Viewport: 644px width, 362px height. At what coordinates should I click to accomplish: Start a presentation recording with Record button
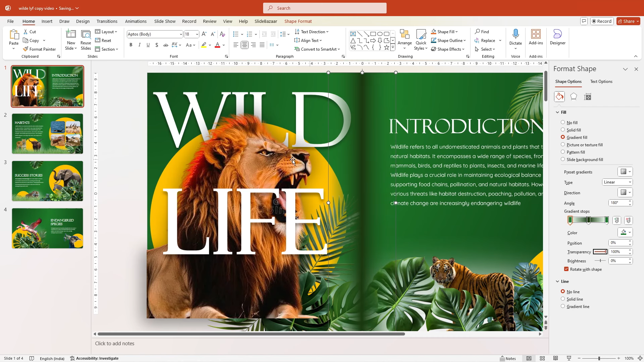(x=602, y=21)
